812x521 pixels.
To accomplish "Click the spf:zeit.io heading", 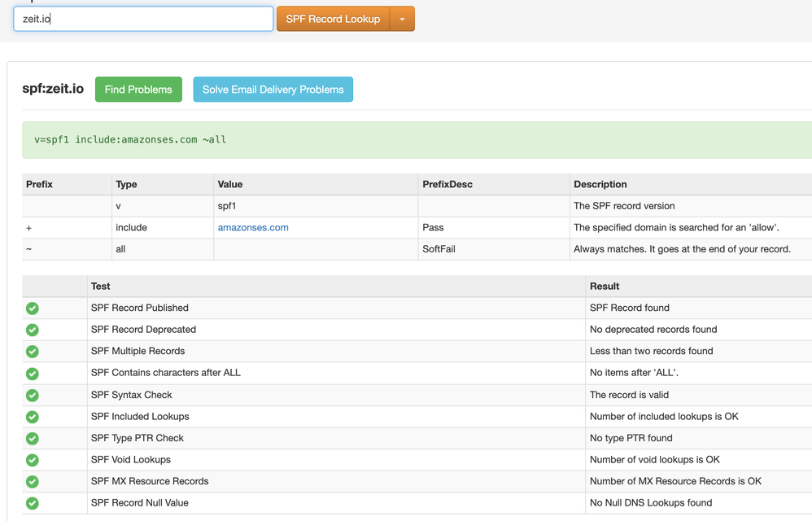I will point(53,89).
